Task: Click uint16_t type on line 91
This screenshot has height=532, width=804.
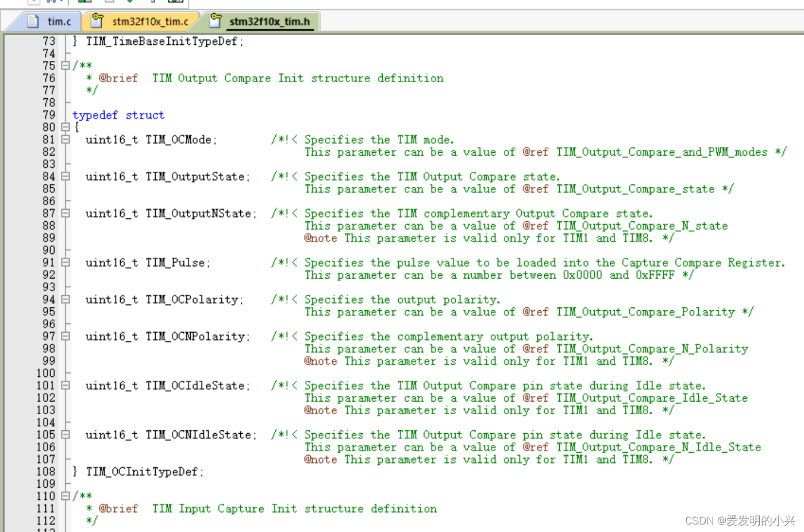Action: (x=112, y=263)
